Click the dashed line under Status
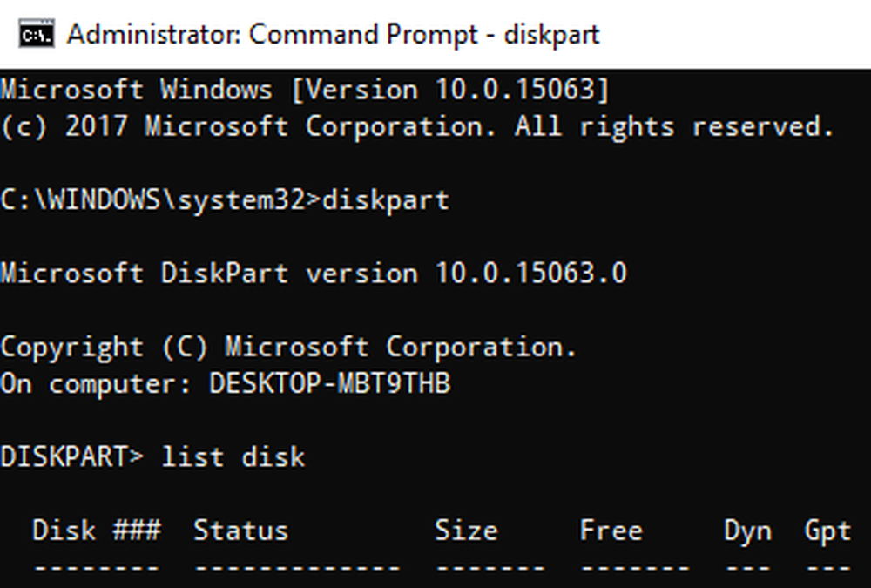Viewport: 871px width, 588px height. (297, 568)
